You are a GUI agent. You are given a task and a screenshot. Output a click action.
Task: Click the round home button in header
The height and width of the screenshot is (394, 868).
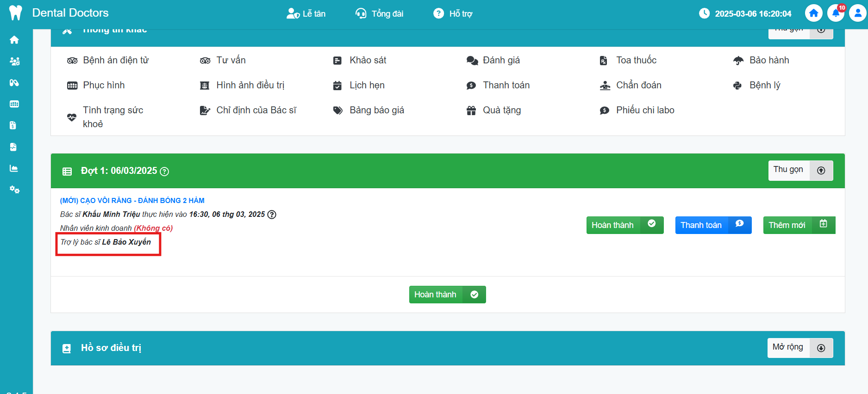[x=813, y=13]
